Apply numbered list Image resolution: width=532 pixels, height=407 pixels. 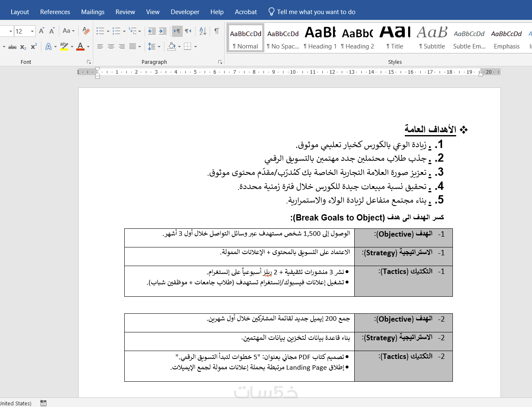click(116, 31)
